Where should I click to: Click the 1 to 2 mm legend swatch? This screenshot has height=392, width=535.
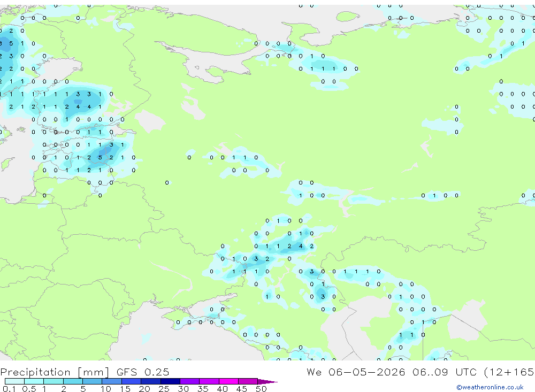[53, 381]
